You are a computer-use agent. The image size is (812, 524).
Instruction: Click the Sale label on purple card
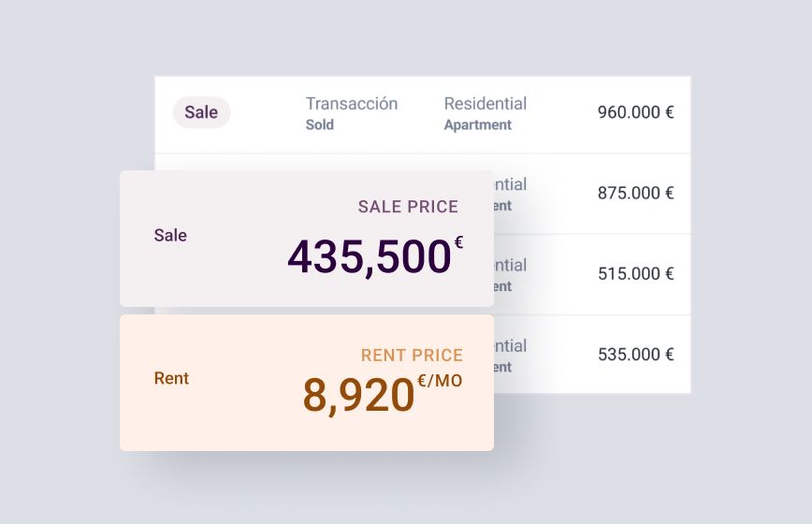pos(170,235)
